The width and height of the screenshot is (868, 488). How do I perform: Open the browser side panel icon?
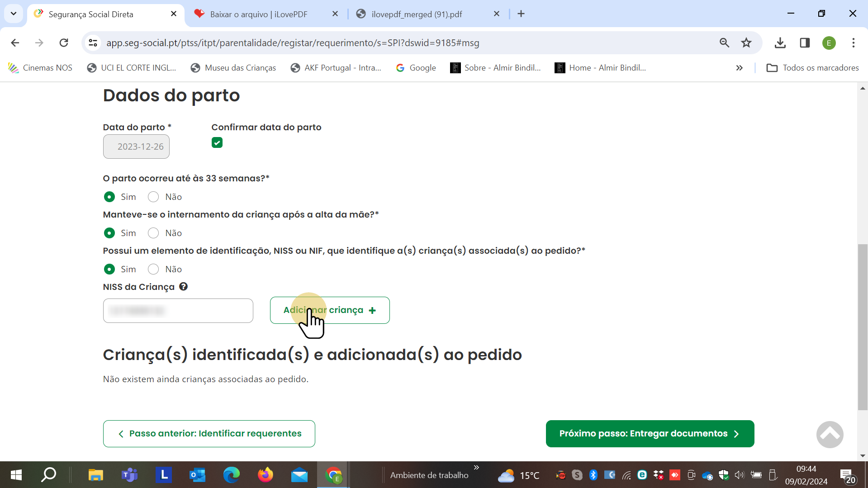tap(805, 43)
